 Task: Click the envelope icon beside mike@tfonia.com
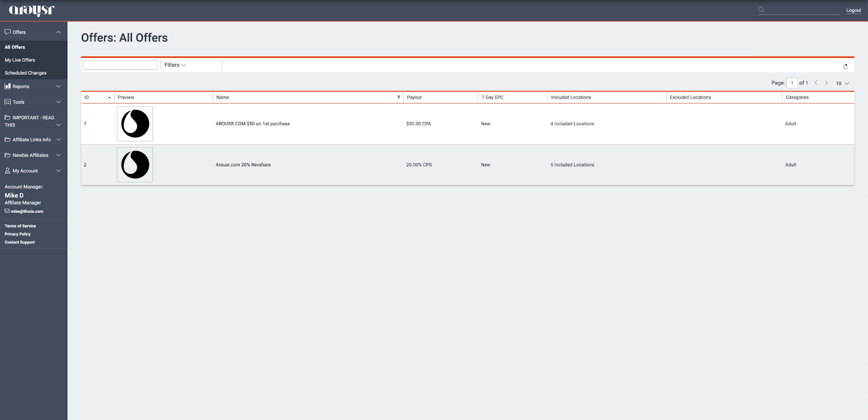pos(7,211)
